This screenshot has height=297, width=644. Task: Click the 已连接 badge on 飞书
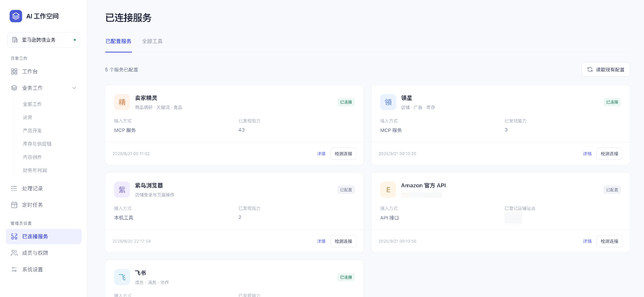(x=346, y=277)
